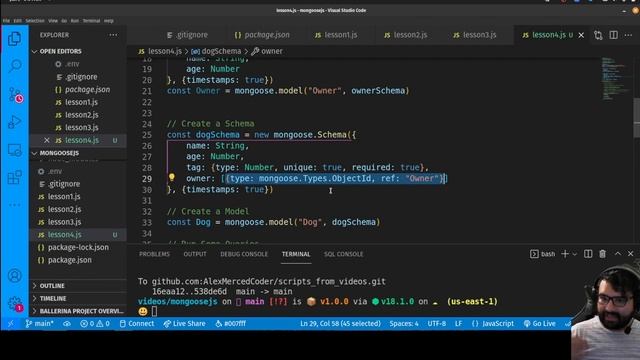Screen dimensions: 640x360
Task: Click the bash terminal label
Action: (542, 254)
